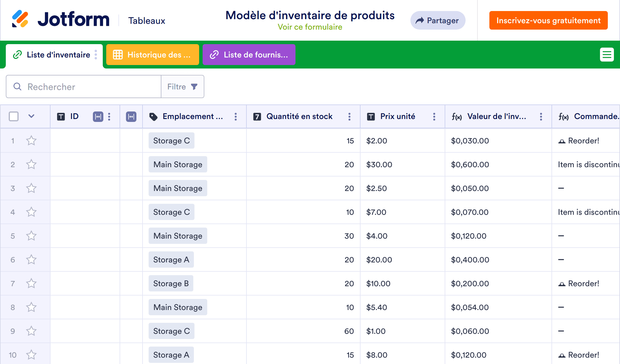Click the expand-width icon next to ID
The width and height of the screenshot is (620, 364).
point(98,117)
